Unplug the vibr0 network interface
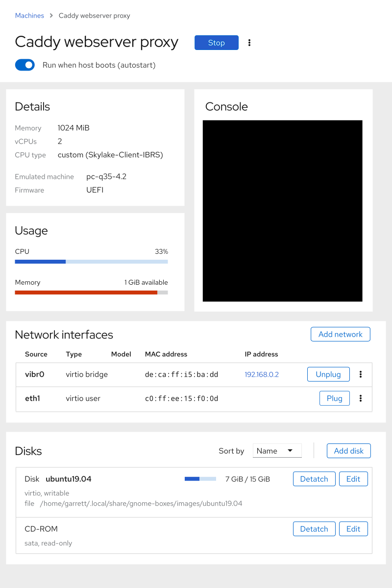 point(328,374)
